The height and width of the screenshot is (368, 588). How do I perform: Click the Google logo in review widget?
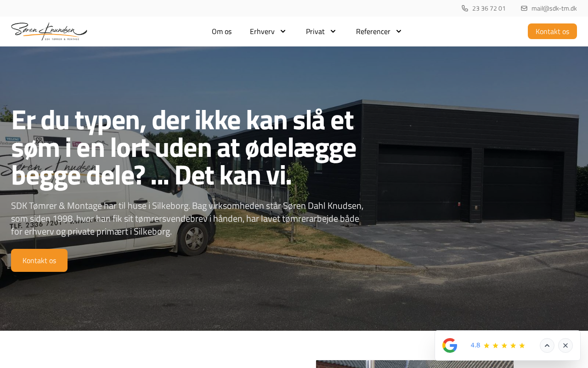coord(450,345)
